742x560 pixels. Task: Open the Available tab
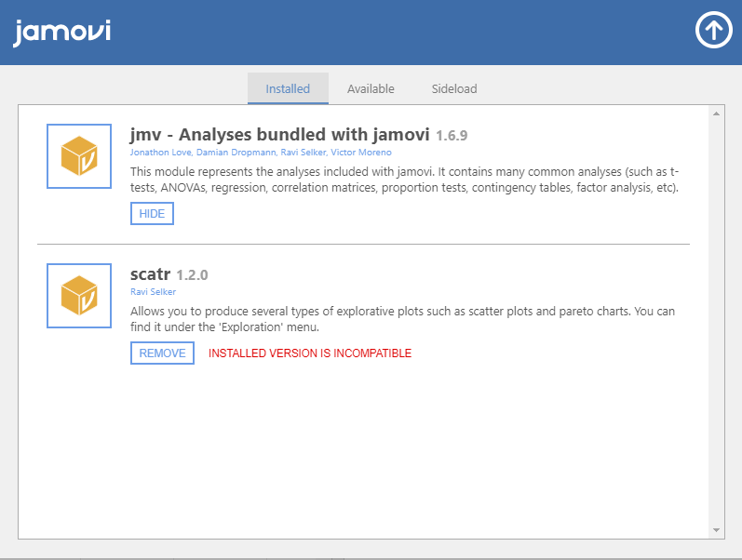pos(371,88)
